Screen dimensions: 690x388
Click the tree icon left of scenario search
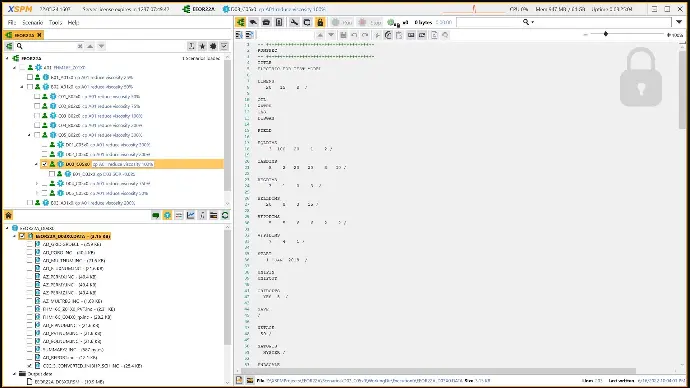coord(9,46)
